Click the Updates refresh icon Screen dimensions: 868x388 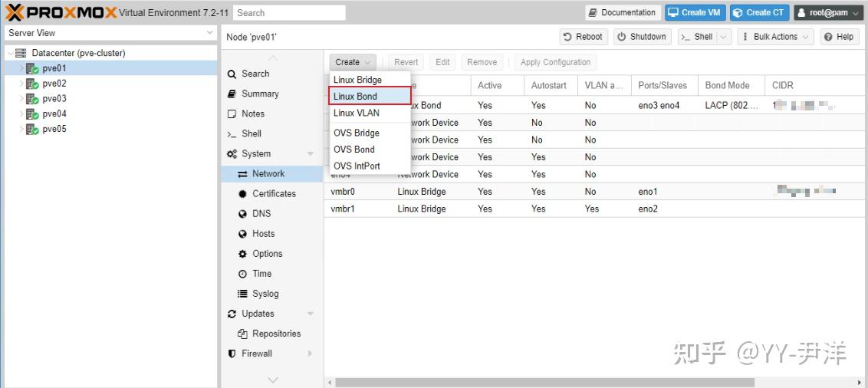tap(232, 314)
